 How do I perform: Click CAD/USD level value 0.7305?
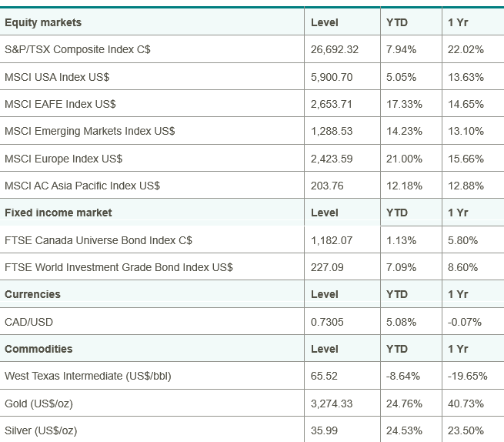point(327,322)
